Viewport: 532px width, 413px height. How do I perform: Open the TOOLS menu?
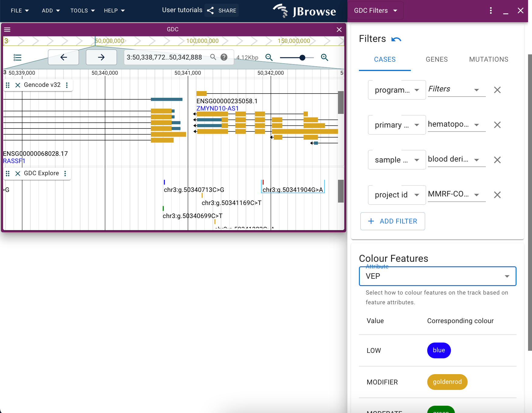coord(83,11)
